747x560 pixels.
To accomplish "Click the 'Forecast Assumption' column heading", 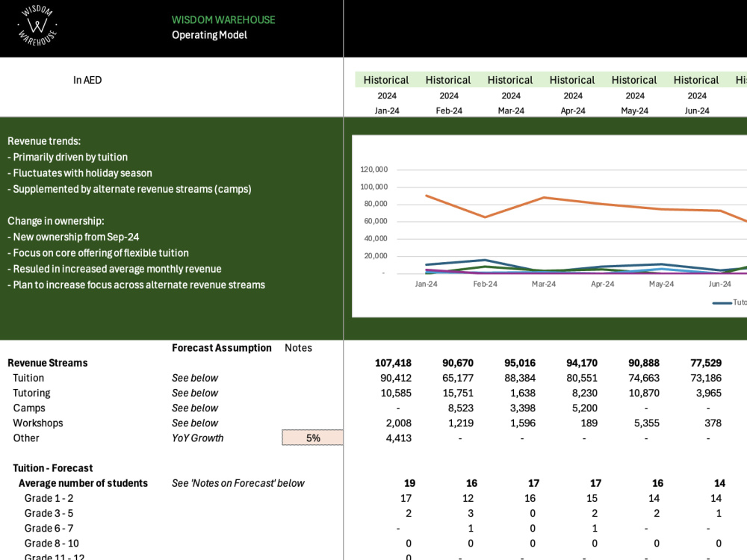I will click(222, 348).
